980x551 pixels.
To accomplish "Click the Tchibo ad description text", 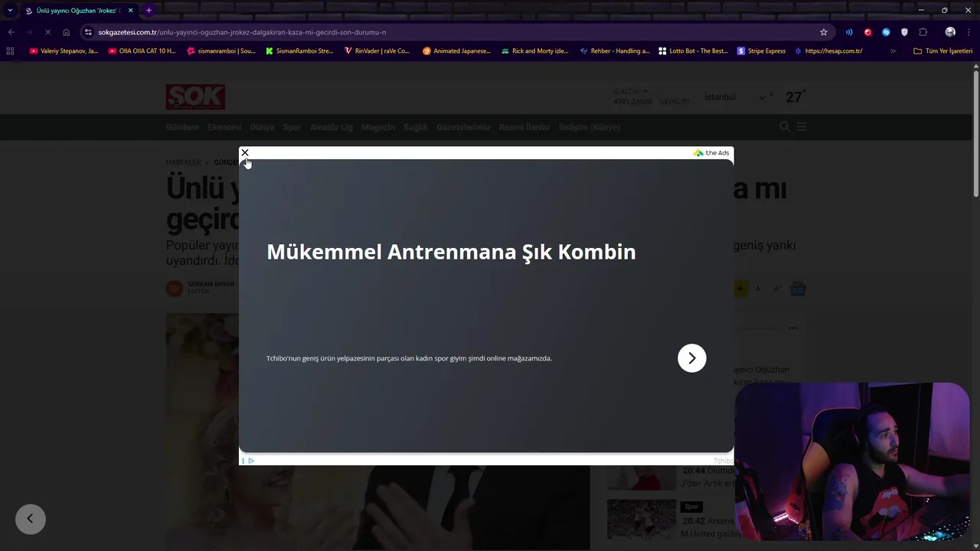I will point(409,358).
